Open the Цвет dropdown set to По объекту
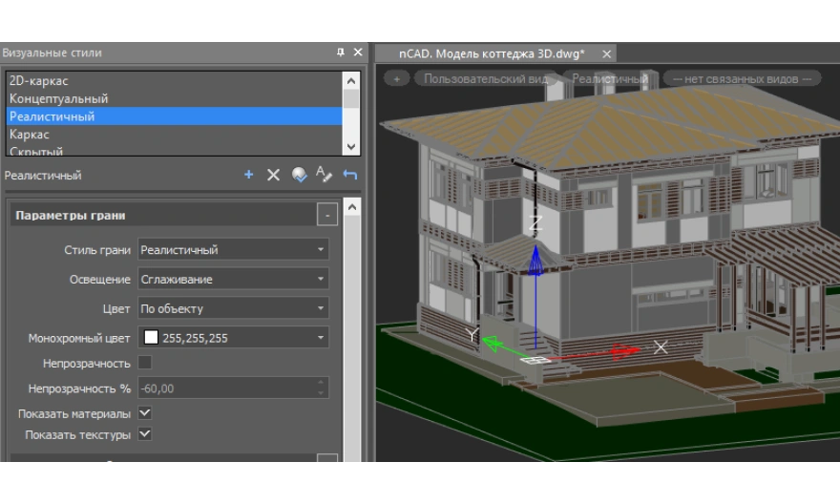The width and height of the screenshot is (840, 504). coord(233,309)
